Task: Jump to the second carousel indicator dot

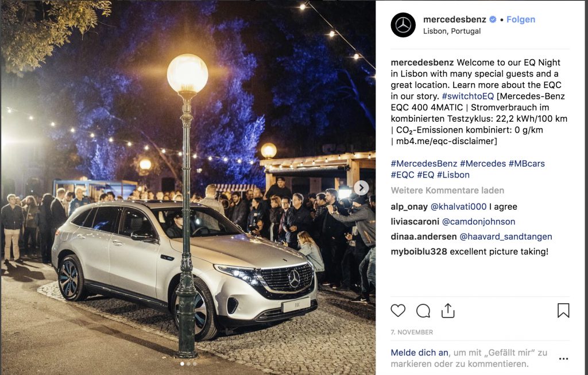Action: coord(188,364)
